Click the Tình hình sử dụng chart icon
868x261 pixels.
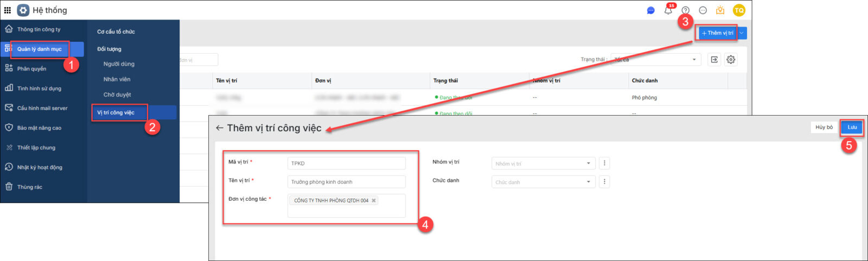click(x=9, y=88)
